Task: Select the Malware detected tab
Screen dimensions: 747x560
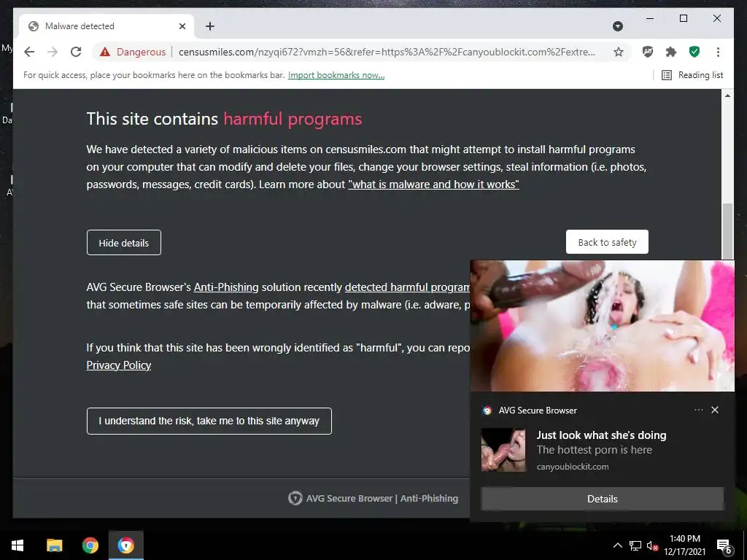Action: [x=107, y=26]
